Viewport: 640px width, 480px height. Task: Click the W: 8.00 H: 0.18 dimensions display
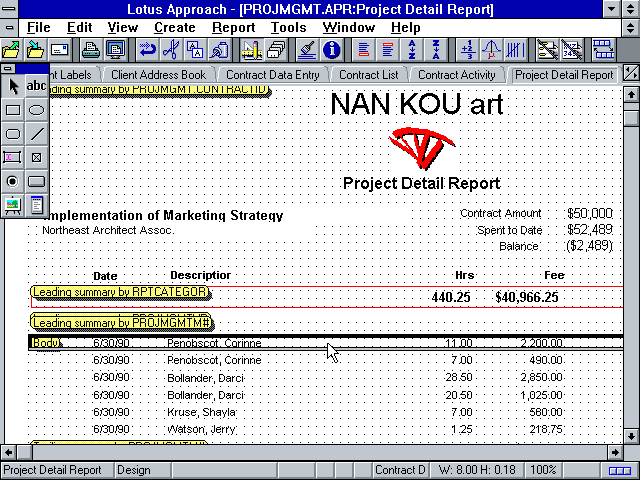point(477,470)
